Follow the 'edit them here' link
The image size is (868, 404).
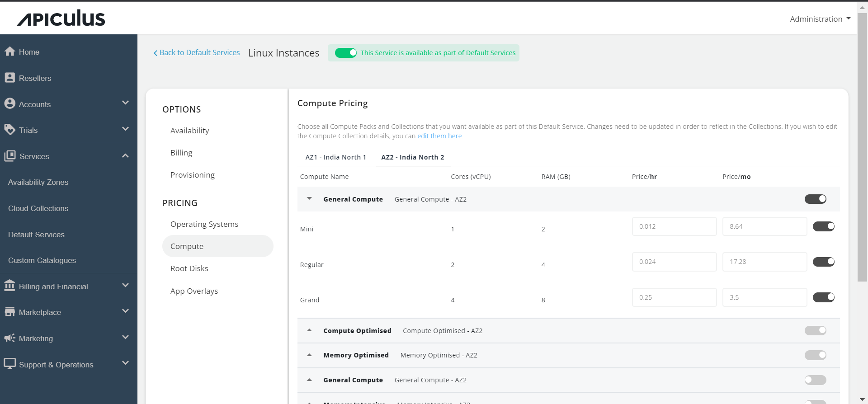pyautogui.click(x=439, y=136)
